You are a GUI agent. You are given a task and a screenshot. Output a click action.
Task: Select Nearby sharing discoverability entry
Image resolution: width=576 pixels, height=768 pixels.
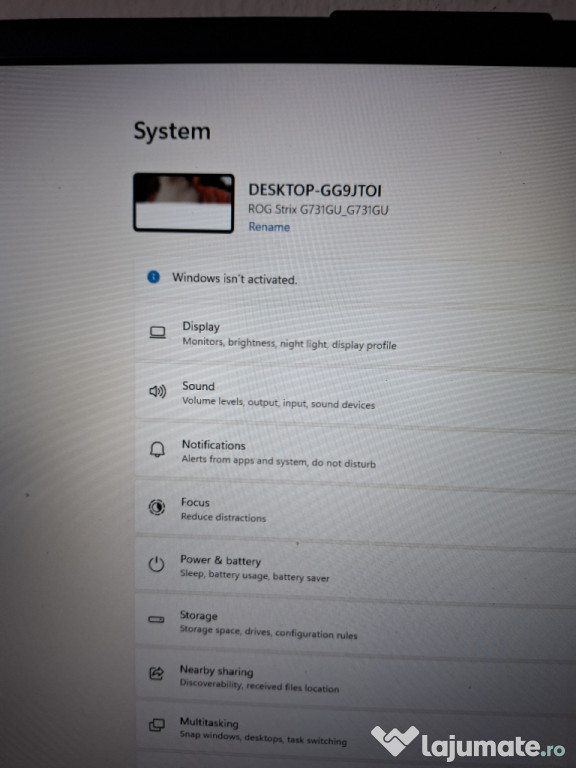tap(355, 677)
